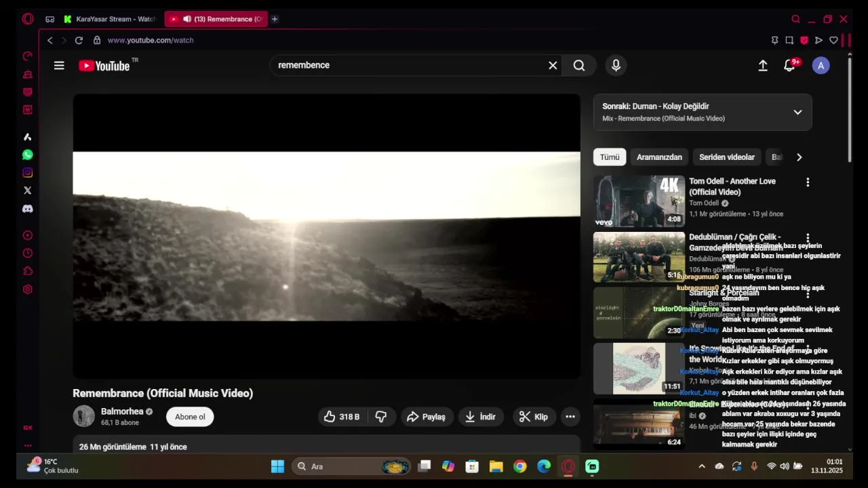Add page to bookmarks heart
The width and height of the screenshot is (868, 488).
coord(833,41)
